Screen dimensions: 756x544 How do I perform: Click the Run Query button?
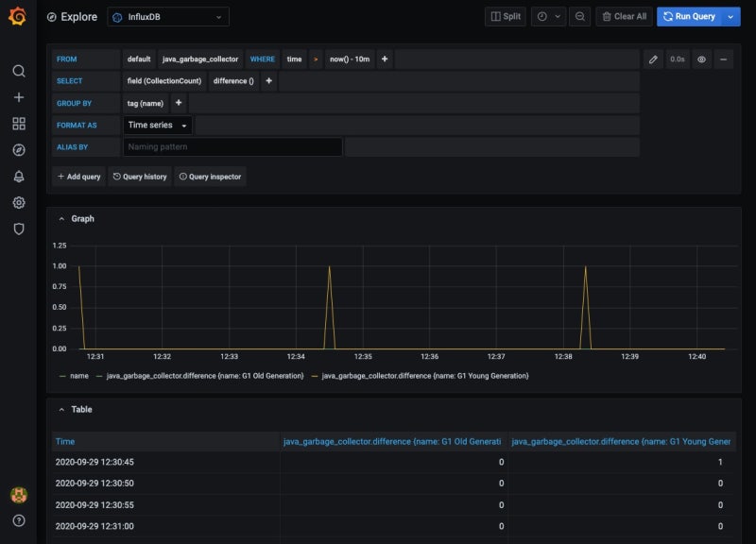point(693,16)
